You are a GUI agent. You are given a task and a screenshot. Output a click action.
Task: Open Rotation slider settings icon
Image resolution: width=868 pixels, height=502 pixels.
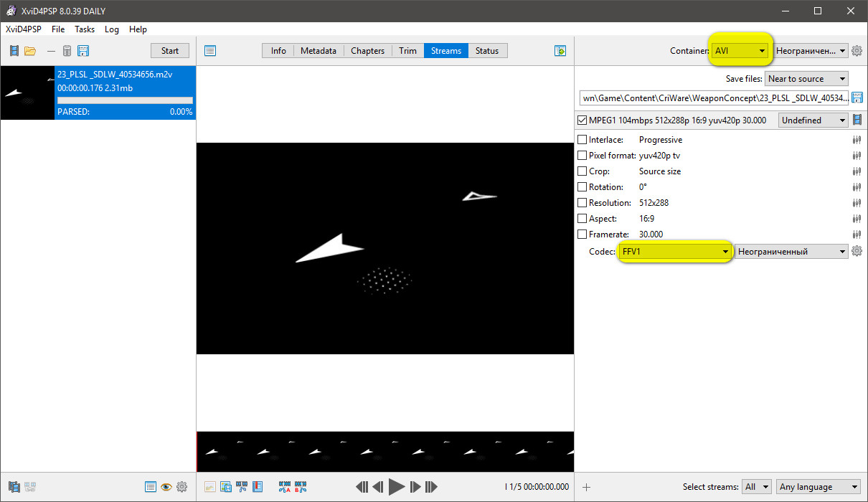click(857, 187)
